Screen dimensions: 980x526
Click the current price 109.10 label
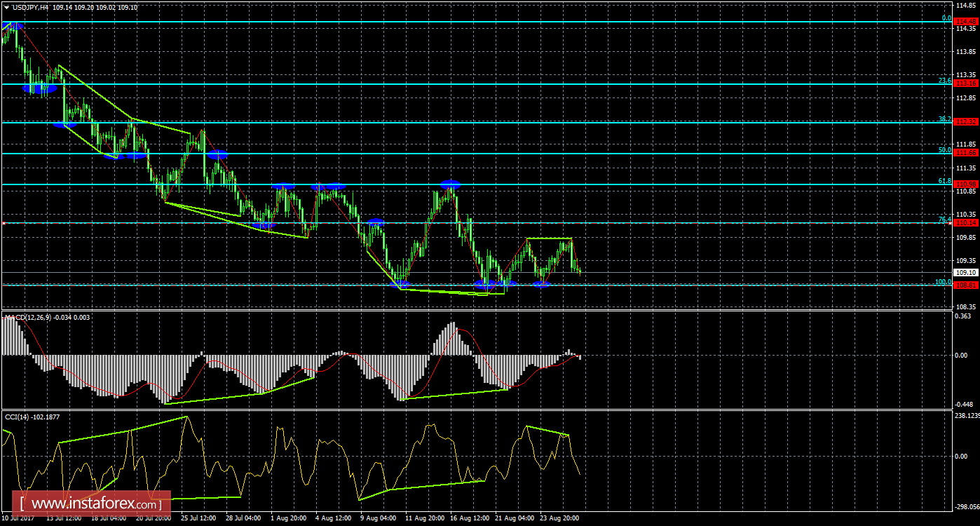point(967,272)
